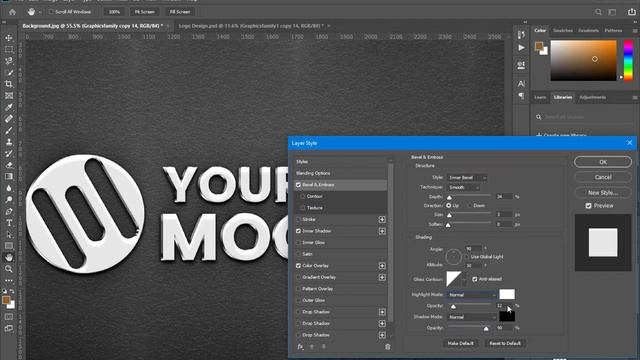Select the Rectangular Marquee tool

[x=9, y=49]
